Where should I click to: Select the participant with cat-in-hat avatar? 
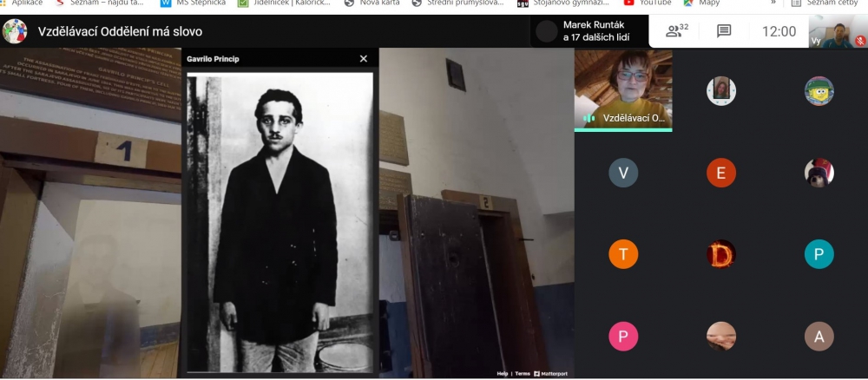(x=819, y=173)
